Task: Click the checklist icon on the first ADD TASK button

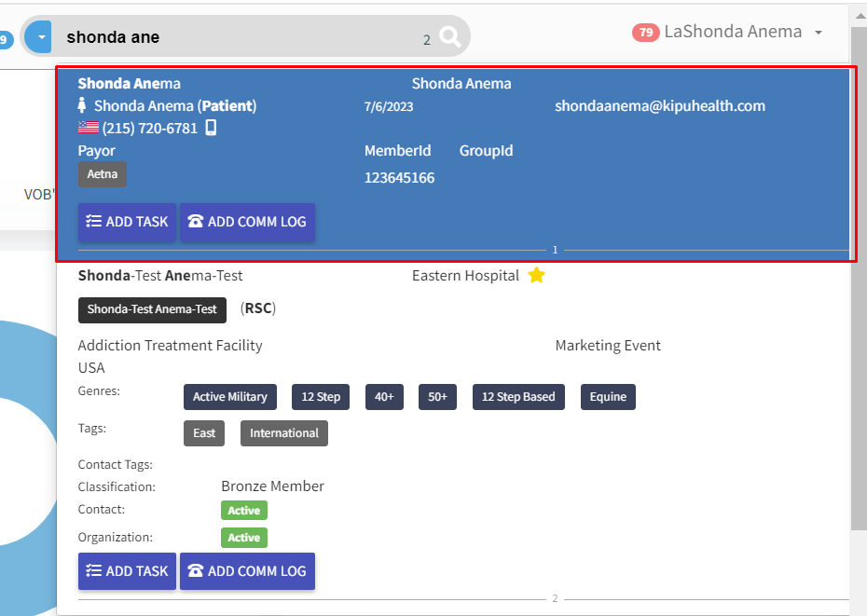Action: (x=93, y=222)
